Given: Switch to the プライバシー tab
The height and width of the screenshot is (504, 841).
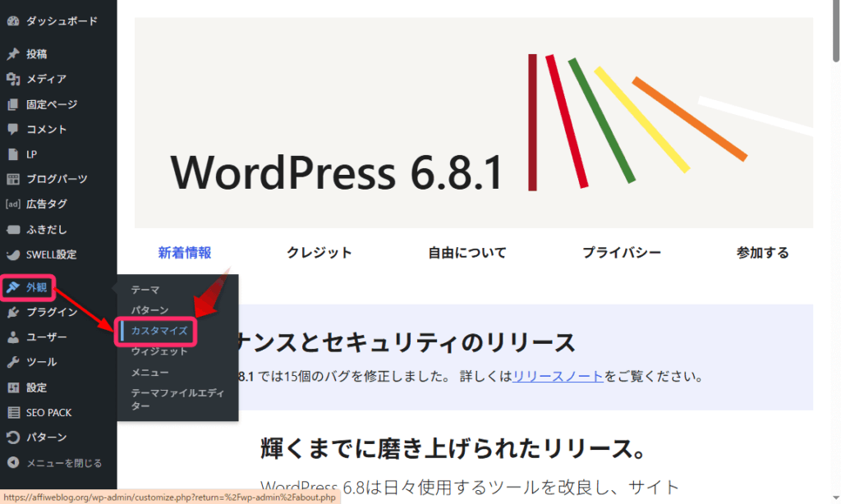Looking at the screenshot, I should 622,253.
